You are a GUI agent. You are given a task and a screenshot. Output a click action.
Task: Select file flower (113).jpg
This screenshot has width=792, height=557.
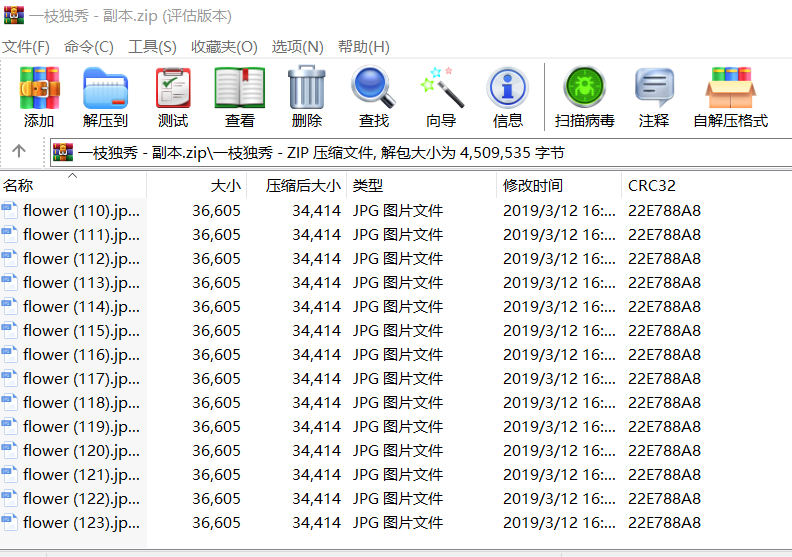[x=81, y=283]
